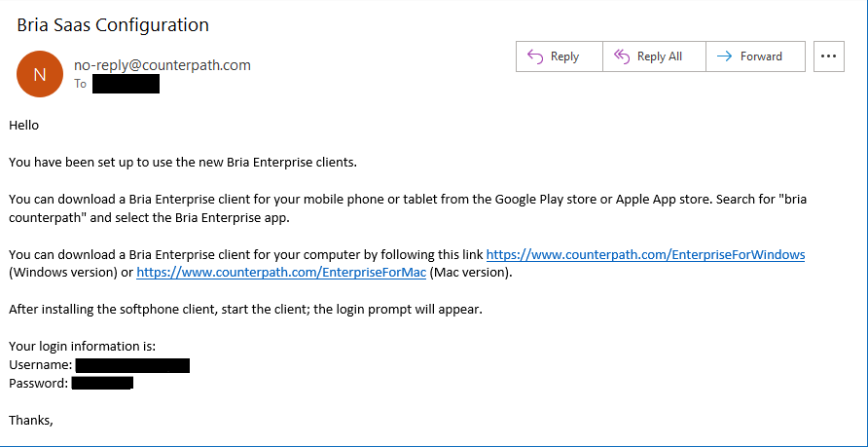Open the EnterpriseForWindows download link
This screenshot has height=447, width=868.
click(645, 255)
